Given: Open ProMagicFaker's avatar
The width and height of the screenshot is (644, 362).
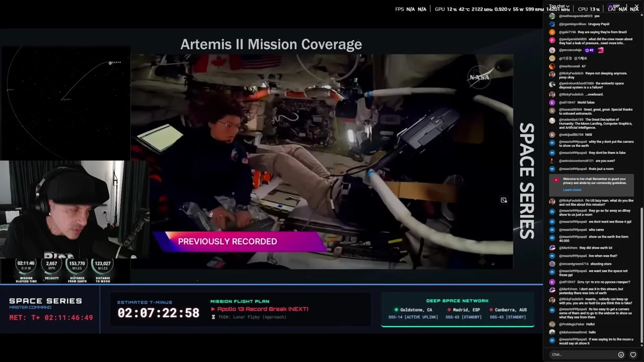Looking at the screenshot, I should pos(552,324).
